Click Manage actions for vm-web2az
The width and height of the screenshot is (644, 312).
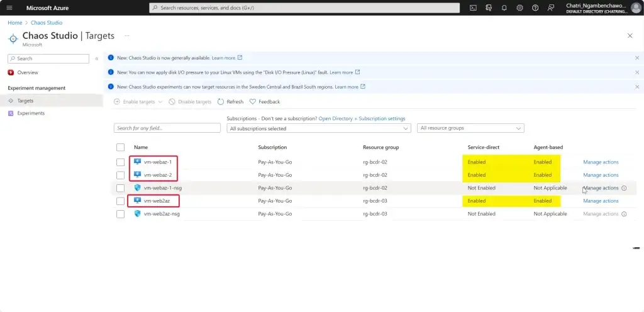click(x=601, y=201)
